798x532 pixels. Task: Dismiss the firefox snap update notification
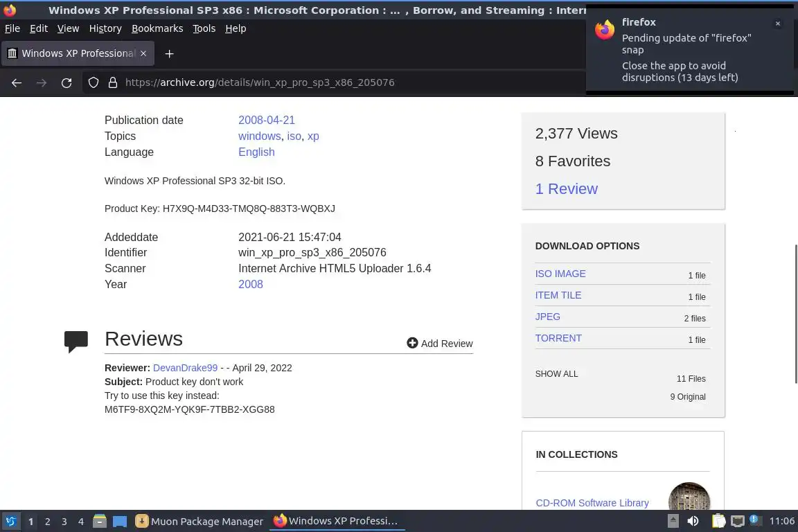[x=778, y=24]
